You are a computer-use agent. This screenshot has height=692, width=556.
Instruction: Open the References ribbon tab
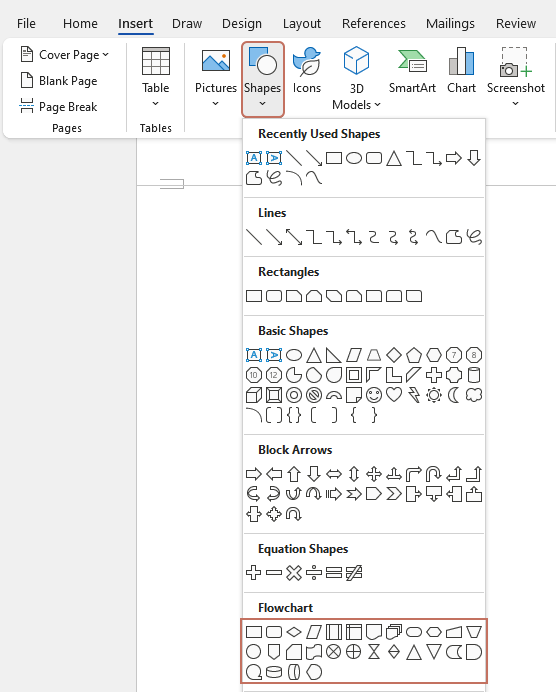(374, 23)
